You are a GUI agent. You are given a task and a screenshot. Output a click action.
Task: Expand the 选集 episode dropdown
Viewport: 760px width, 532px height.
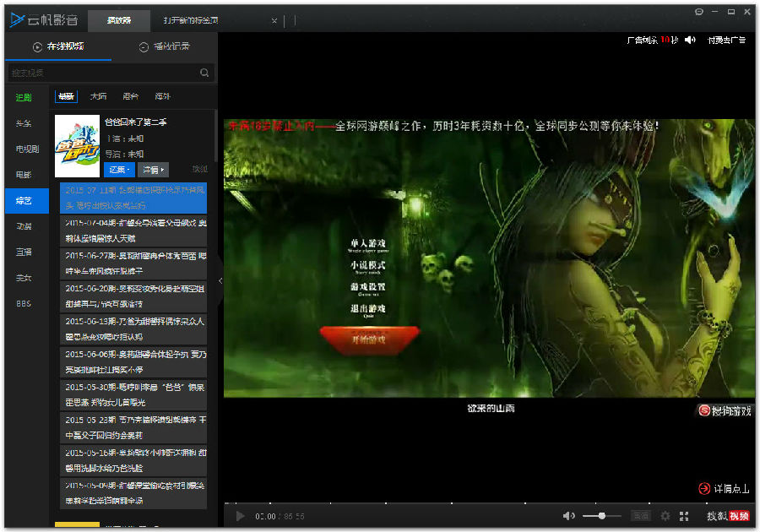pyautogui.click(x=119, y=170)
